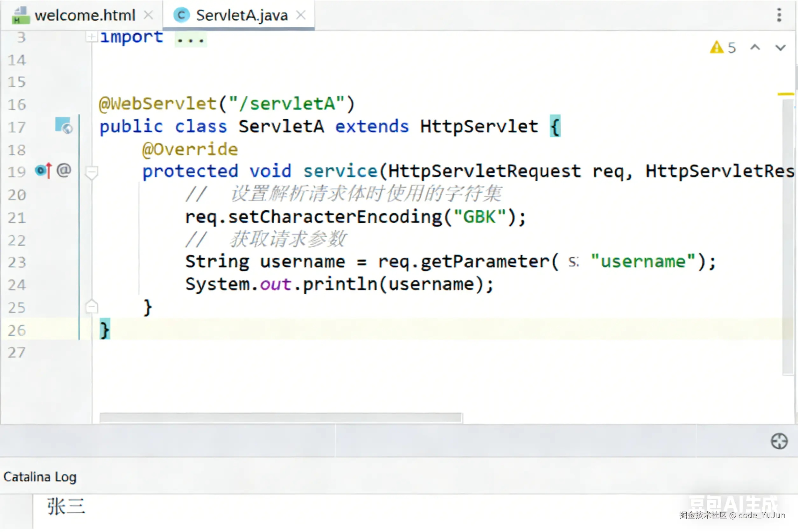Click the warning triangle inspection icon
798x532 pixels.
716,47
